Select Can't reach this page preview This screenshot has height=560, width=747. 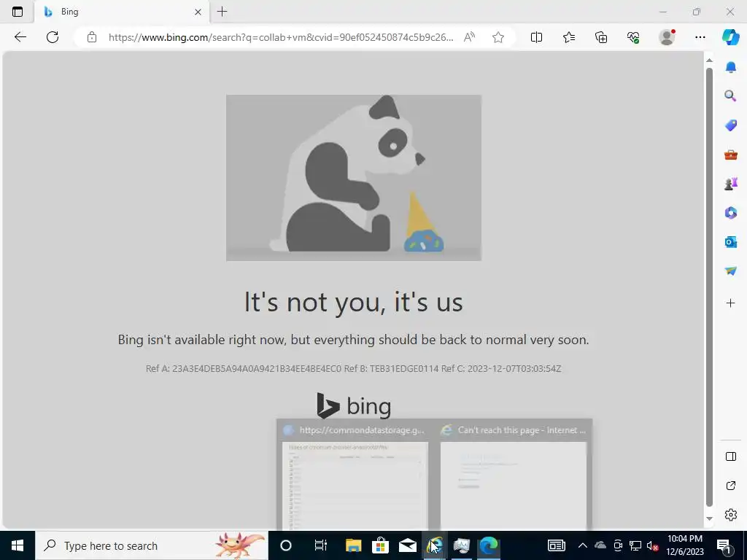pyautogui.click(x=514, y=476)
